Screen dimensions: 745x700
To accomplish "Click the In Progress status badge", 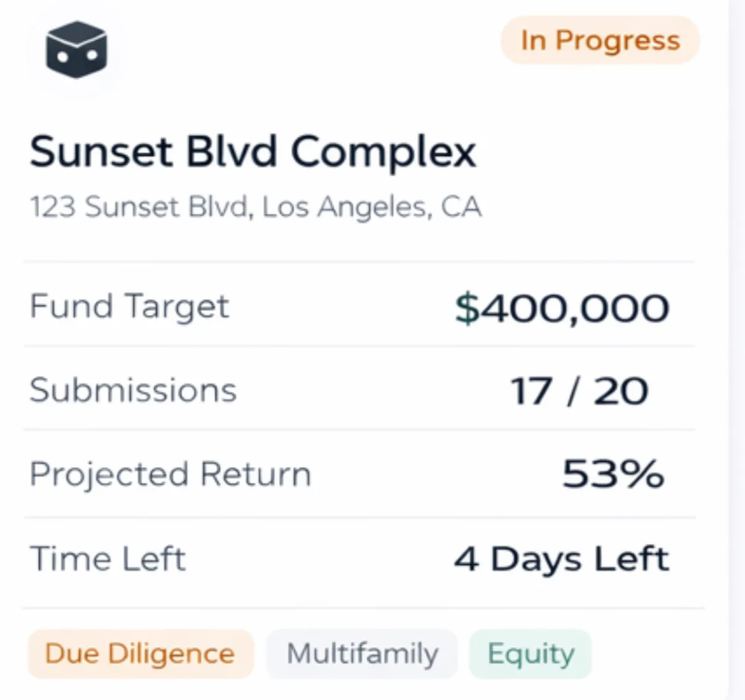I will click(x=600, y=40).
